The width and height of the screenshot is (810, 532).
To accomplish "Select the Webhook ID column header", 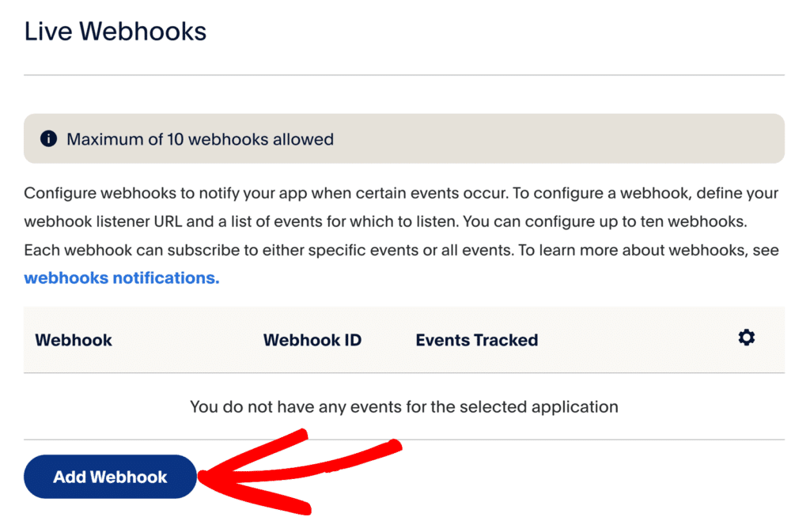I will (312, 341).
